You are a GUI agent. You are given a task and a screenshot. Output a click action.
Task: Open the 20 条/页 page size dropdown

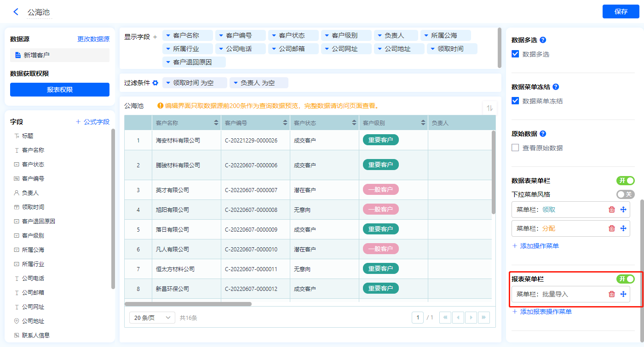[x=152, y=318]
